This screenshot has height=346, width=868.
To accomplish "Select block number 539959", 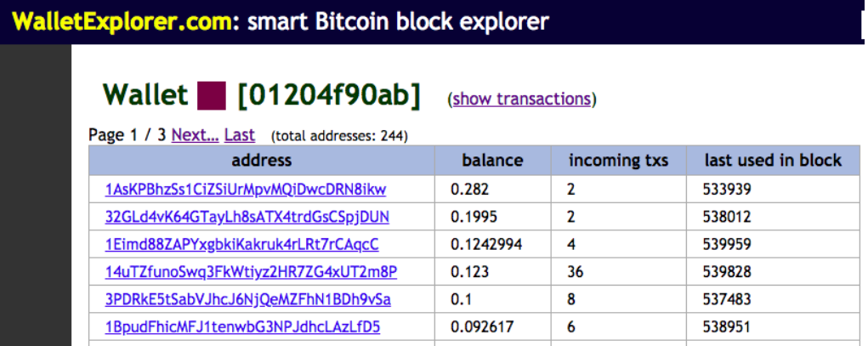I will (727, 245).
